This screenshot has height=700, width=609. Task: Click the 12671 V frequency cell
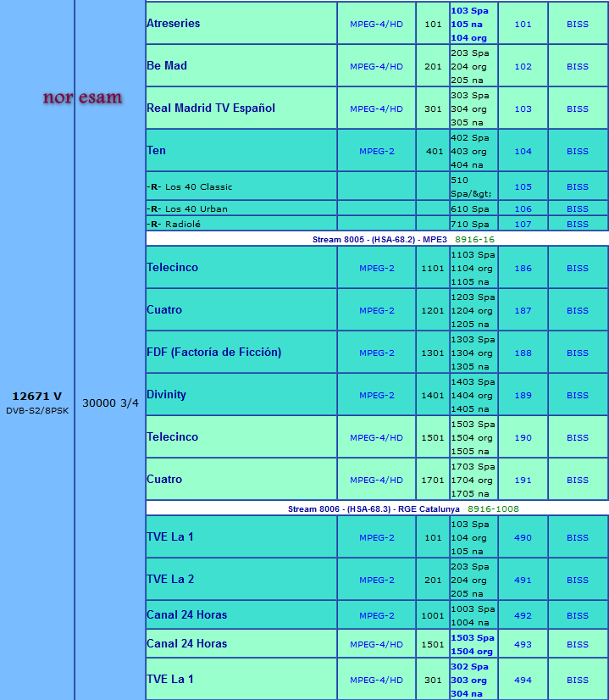click(37, 396)
